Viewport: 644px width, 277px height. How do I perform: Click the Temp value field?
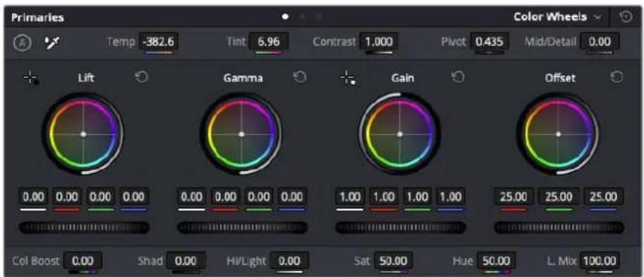pos(159,42)
